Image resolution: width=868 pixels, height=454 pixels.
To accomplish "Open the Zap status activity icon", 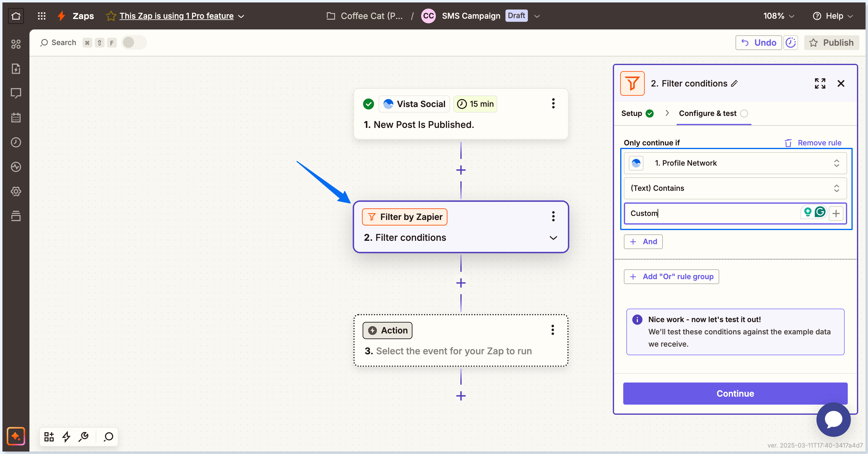I will click(x=16, y=167).
